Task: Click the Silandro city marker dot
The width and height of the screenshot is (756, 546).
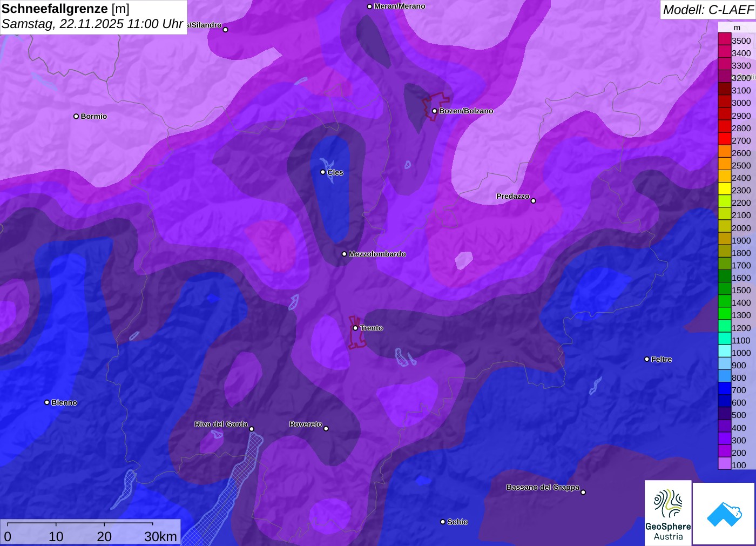Action: point(226,30)
